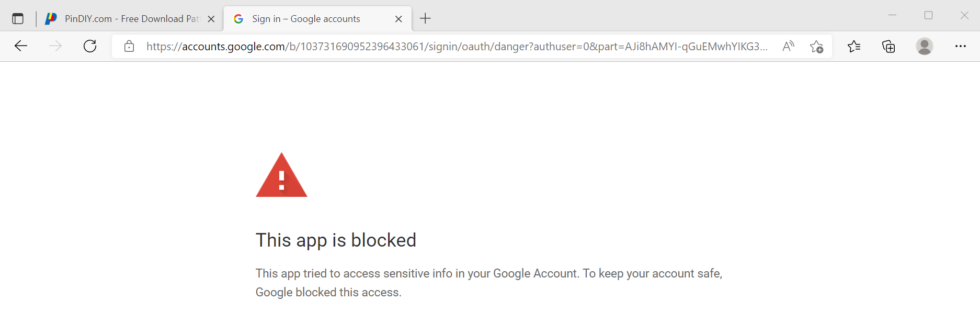Open the Collections panel
Viewport: 980px width, 311px height.
pyautogui.click(x=888, y=46)
